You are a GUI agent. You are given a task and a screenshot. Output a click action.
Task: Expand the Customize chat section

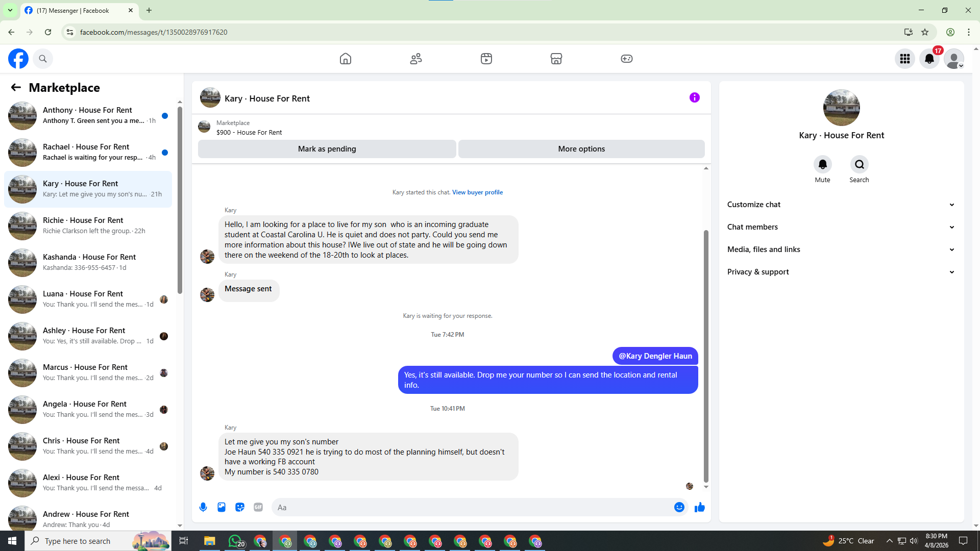pyautogui.click(x=841, y=205)
